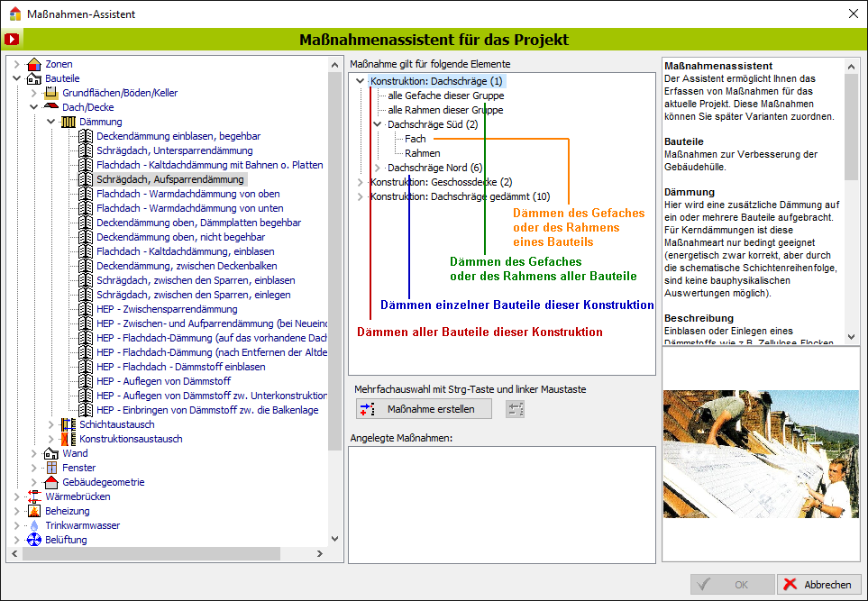Viewport: 868px width, 601px height.
Task: Select Flachdach - Warmdachdämmung von unten
Action: click(x=190, y=208)
